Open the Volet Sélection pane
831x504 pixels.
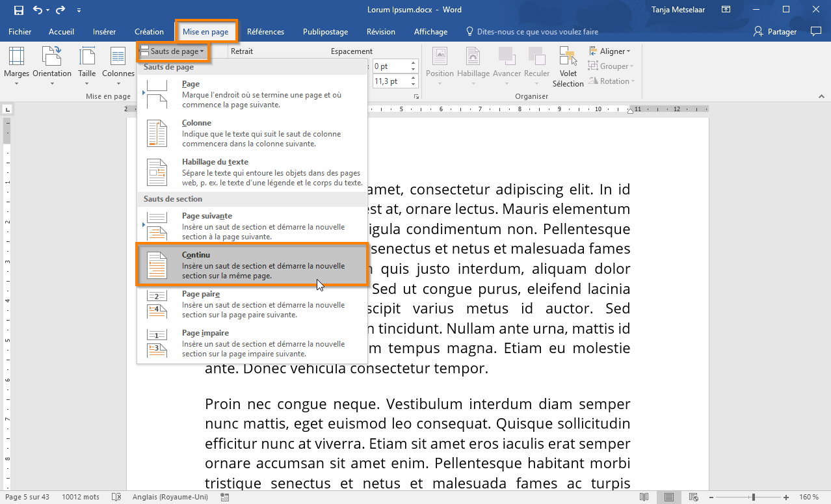click(568, 67)
